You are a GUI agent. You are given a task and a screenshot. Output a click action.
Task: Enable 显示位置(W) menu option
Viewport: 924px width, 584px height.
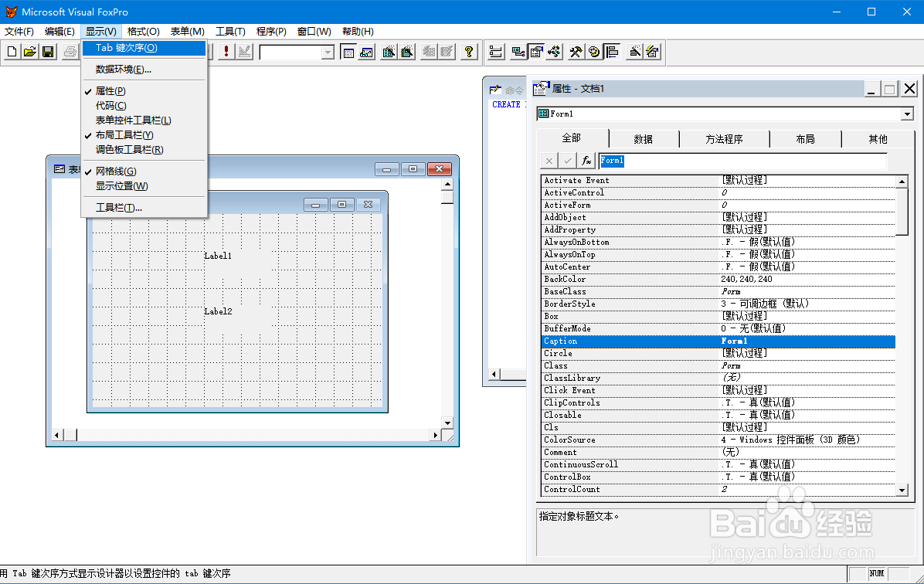[x=144, y=185]
